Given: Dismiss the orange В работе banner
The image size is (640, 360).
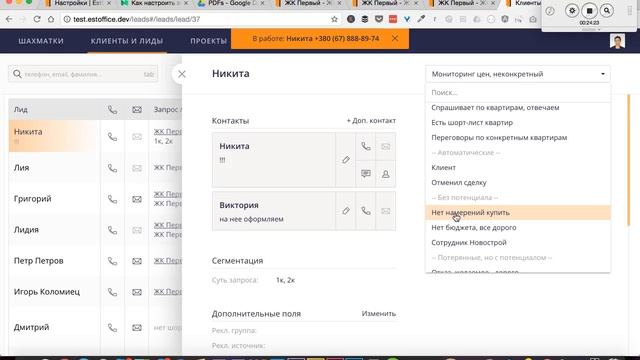Looking at the screenshot, I should point(395,38).
